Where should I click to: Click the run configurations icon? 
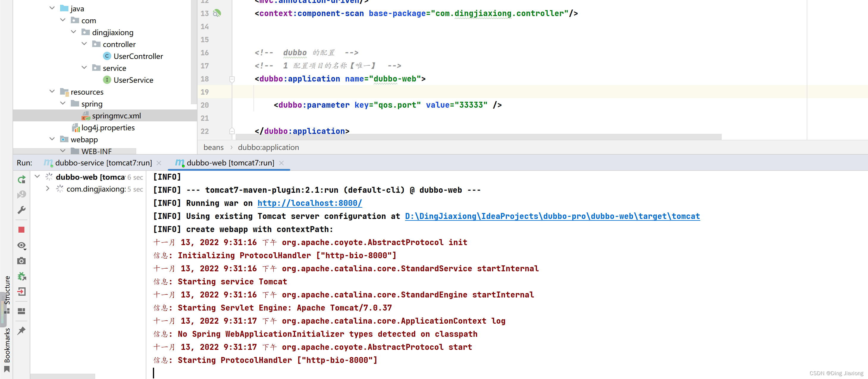(23, 210)
